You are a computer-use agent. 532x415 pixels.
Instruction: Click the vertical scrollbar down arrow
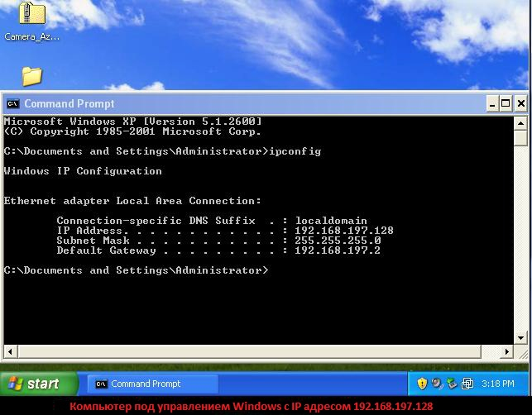pos(520,337)
